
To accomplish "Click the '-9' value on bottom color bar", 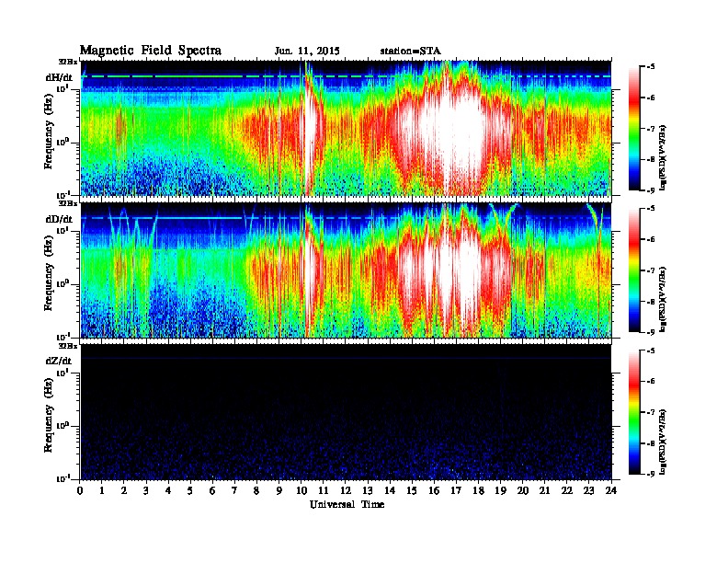I will (651, 474).
